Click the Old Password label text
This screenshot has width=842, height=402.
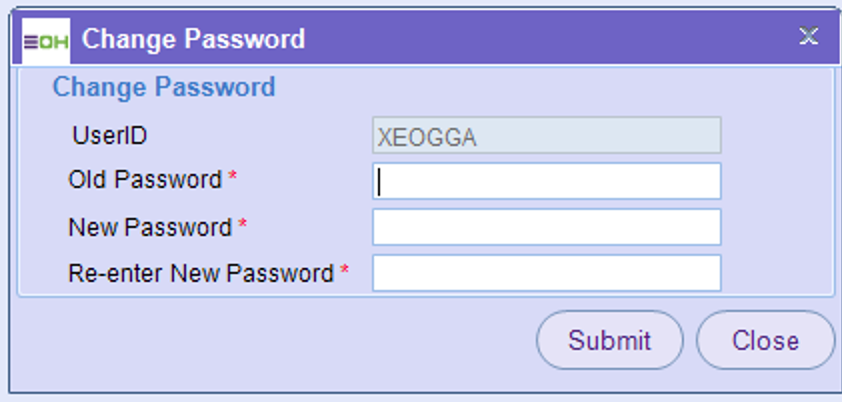pyautogui.click(x=144, y=180)
